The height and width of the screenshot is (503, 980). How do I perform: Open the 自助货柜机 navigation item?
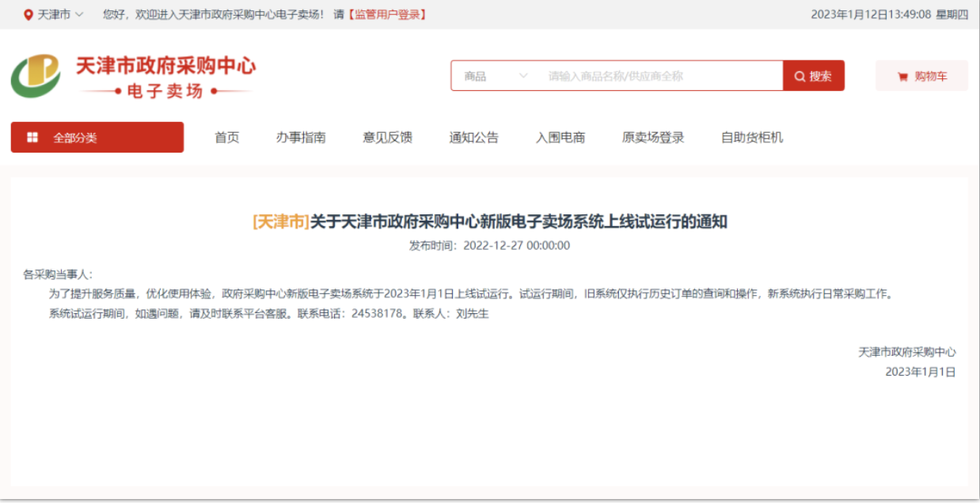(752, 138)
